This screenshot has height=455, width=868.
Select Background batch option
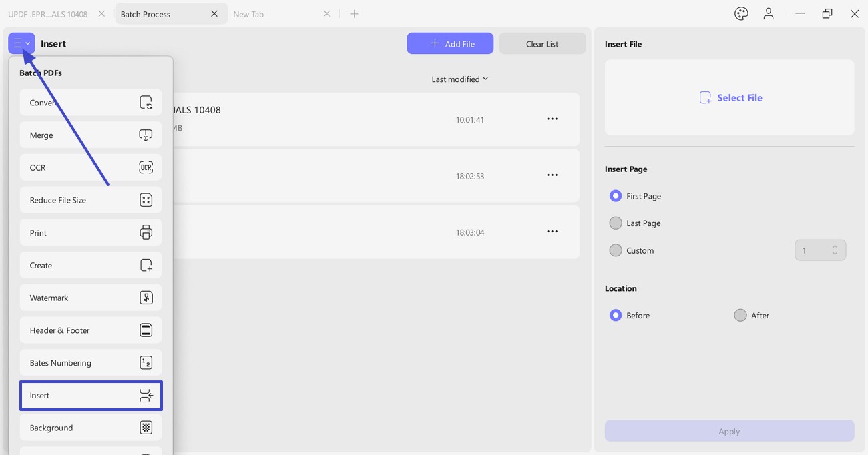(x=91, y=428)
